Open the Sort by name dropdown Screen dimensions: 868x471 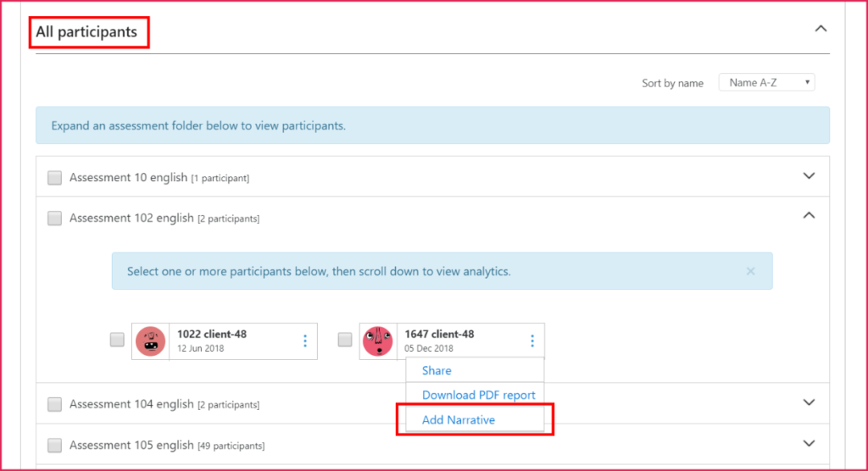(766, 82)
